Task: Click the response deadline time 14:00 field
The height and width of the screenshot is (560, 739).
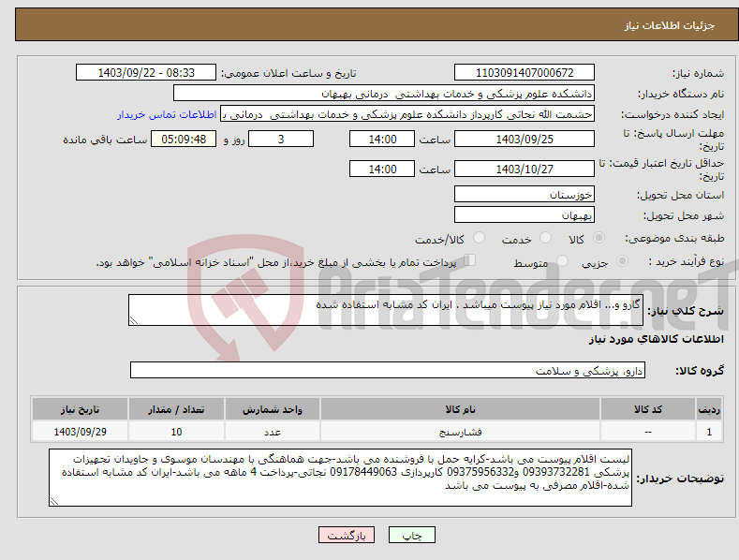Action: click(x=382, y=139)
